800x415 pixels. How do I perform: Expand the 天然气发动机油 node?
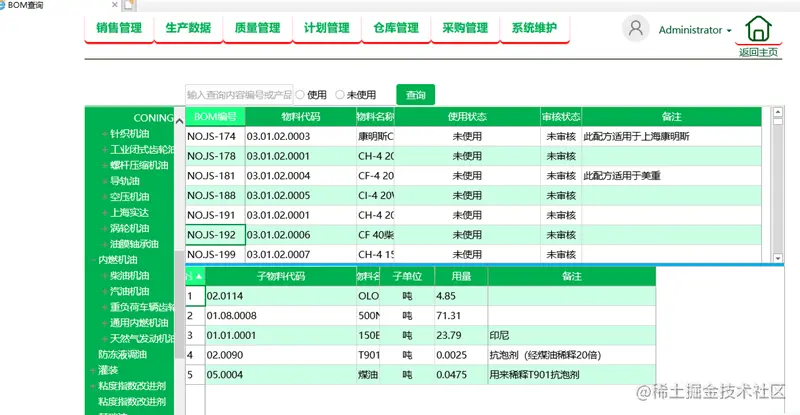coord(105,339)
